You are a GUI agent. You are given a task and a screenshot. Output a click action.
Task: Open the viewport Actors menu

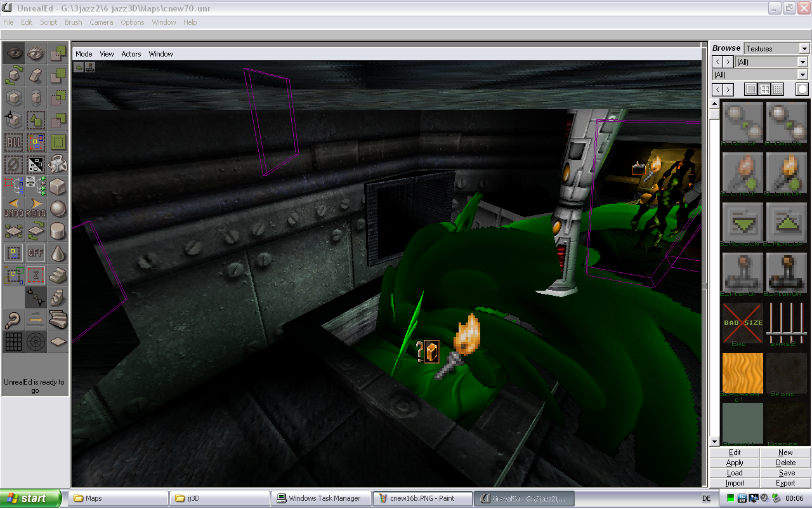pos(131,54)
